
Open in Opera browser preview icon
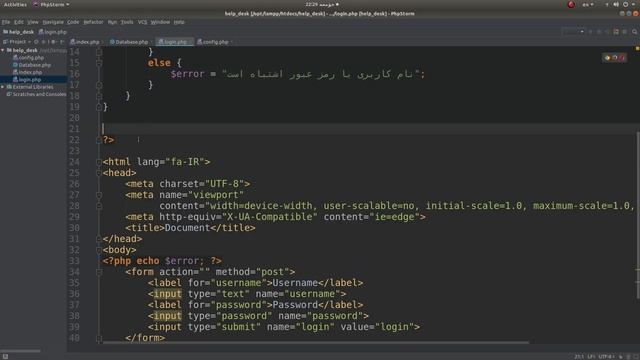[x=622, y=58]
